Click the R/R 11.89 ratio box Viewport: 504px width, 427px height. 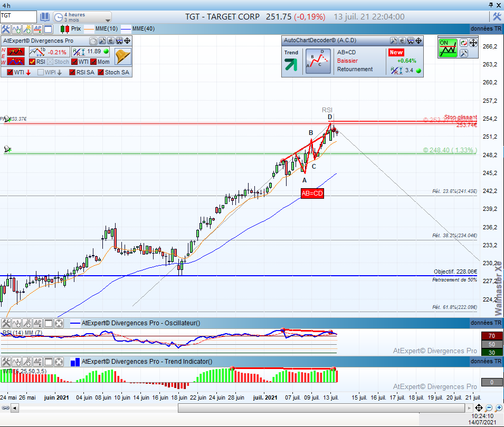(x=91, y=52)
